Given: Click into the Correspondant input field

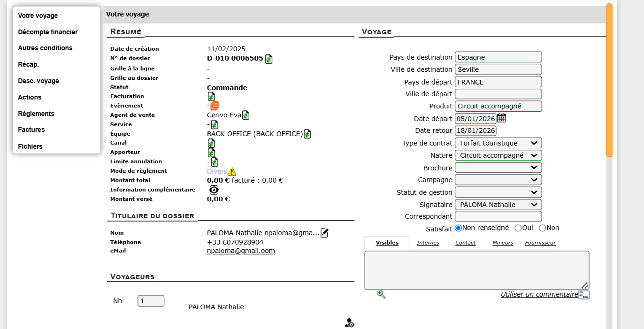Looking at the screenshot, I should click(x=498, y=216).
